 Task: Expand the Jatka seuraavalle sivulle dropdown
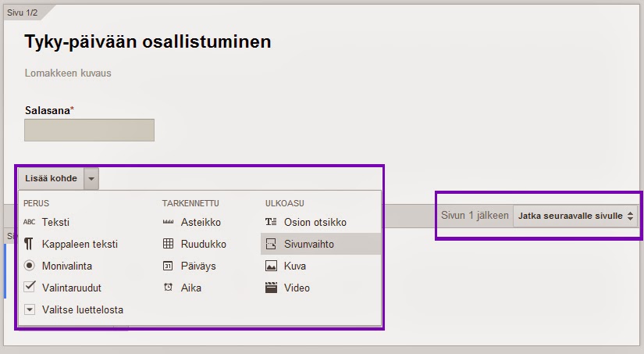575,216
